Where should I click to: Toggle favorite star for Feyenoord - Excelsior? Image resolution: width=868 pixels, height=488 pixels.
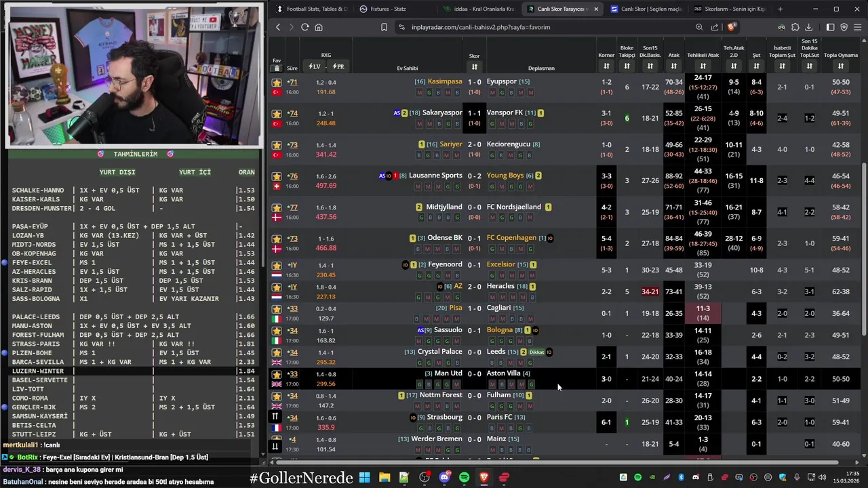(277, 266)
